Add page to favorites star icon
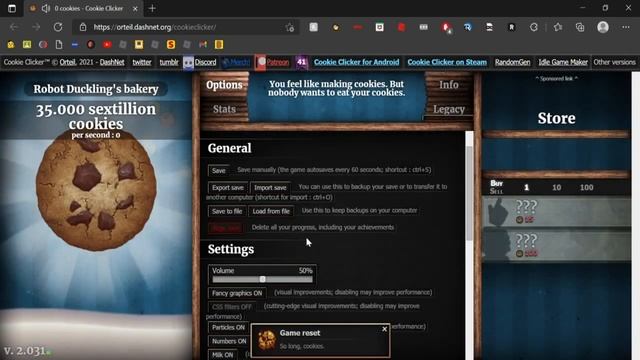Image resolution: width=640 pixels, height=360 pixels. click(x=290, y=27)
